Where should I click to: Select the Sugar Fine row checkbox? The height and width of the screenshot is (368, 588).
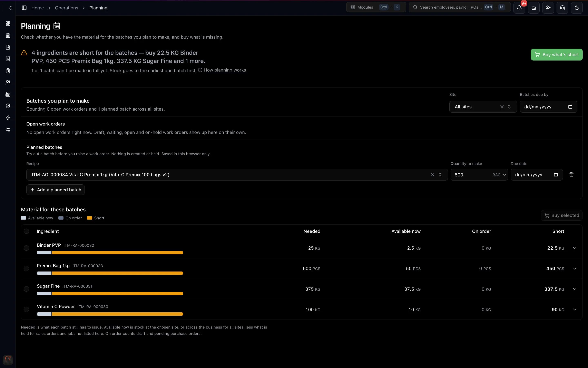pyautogui.click(x=26, y=289)
